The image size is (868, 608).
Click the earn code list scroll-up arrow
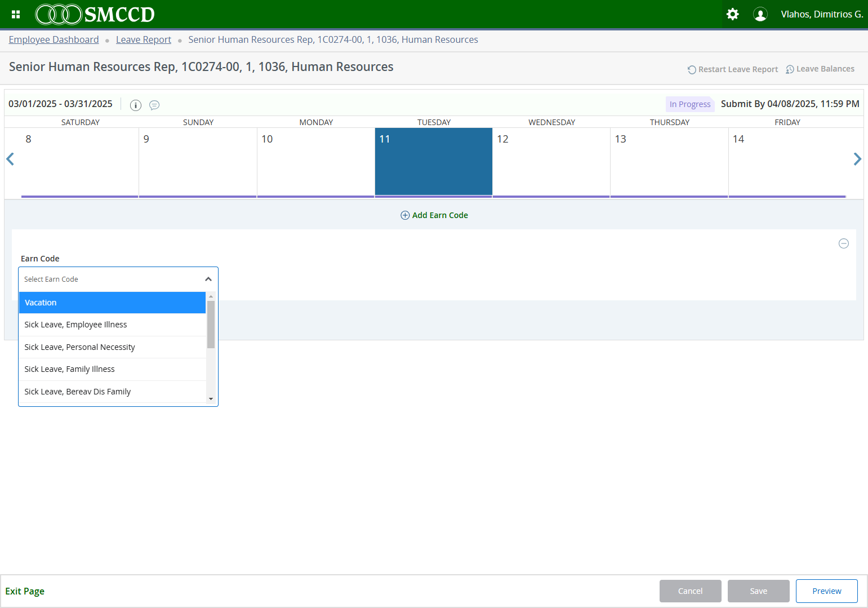pyautogui.click(x=211, y=296)
